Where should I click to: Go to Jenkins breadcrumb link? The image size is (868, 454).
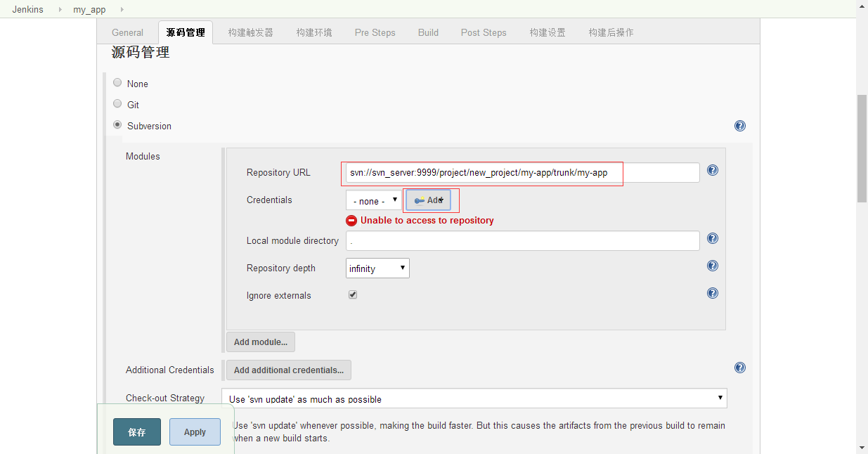[28, 9]
